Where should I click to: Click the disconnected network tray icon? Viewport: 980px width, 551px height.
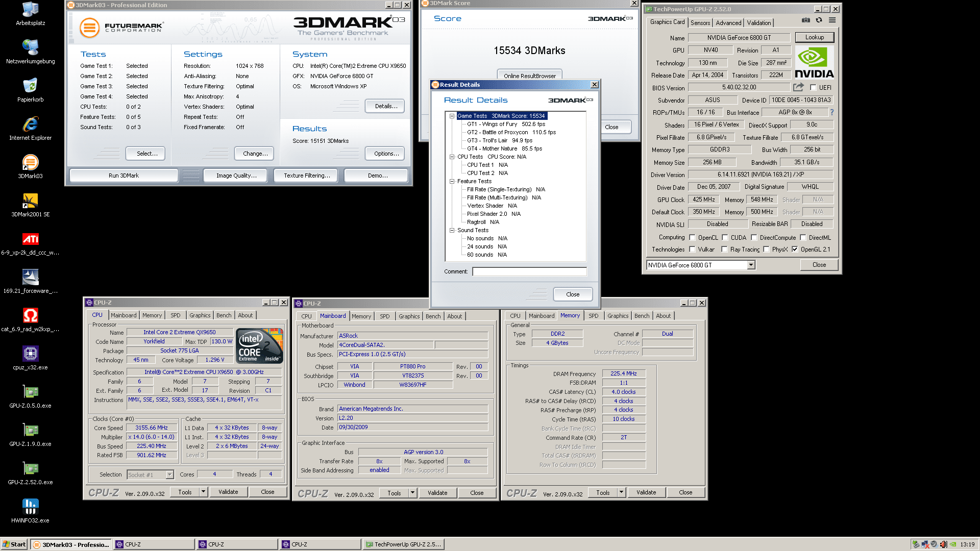(x=925, y=544)
